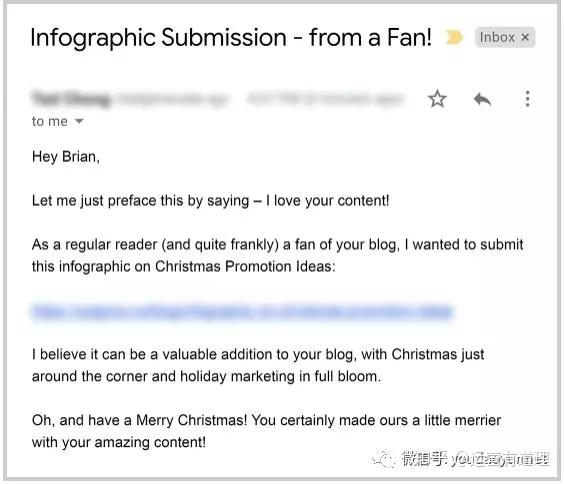Screen dimensions: 564x484
Task: Click the "I love your content!" sentence
Action: click(x=328, y=201)
